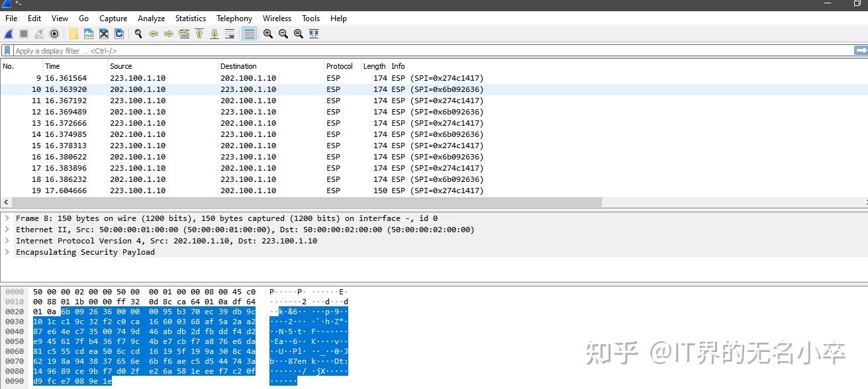Go forward in packet history
Viewport: 868px width, 389px height.
[169, 34]
